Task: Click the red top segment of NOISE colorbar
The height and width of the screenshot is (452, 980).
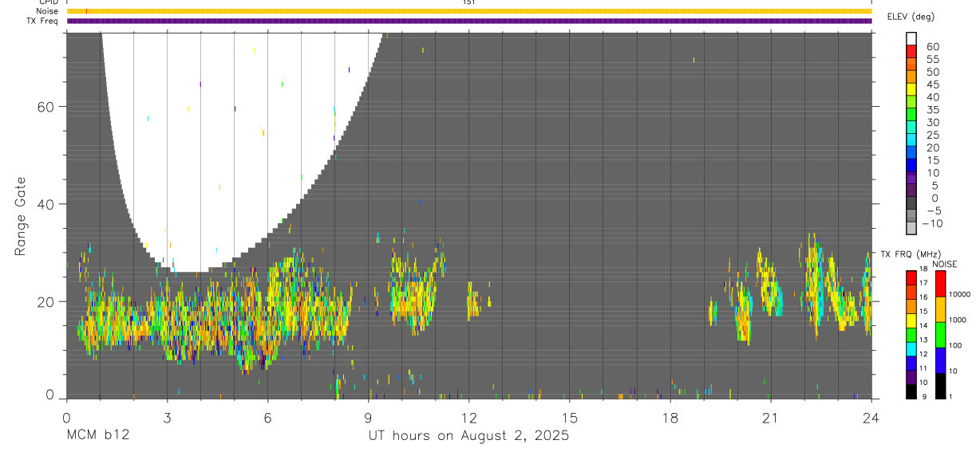Action: point(940,284)
